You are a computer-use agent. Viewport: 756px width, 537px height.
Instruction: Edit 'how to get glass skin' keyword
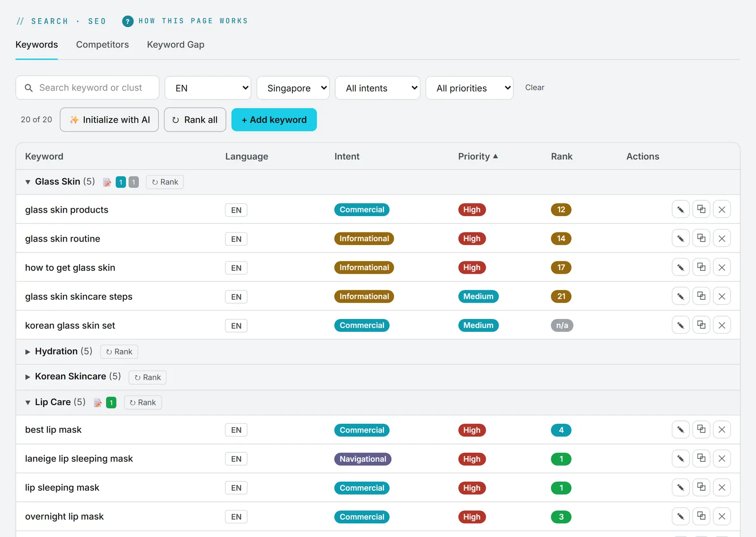(681, 268)
